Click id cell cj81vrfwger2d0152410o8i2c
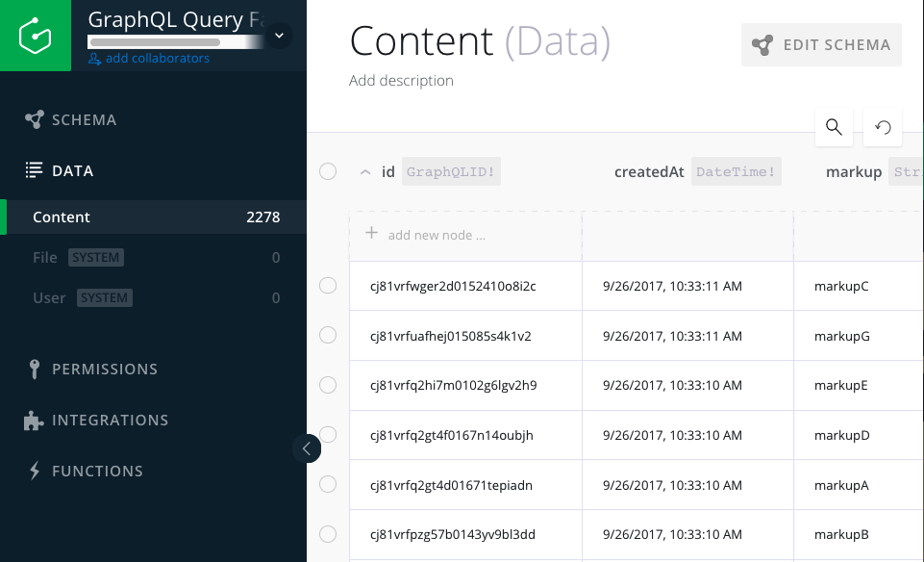 click(465, 286)
